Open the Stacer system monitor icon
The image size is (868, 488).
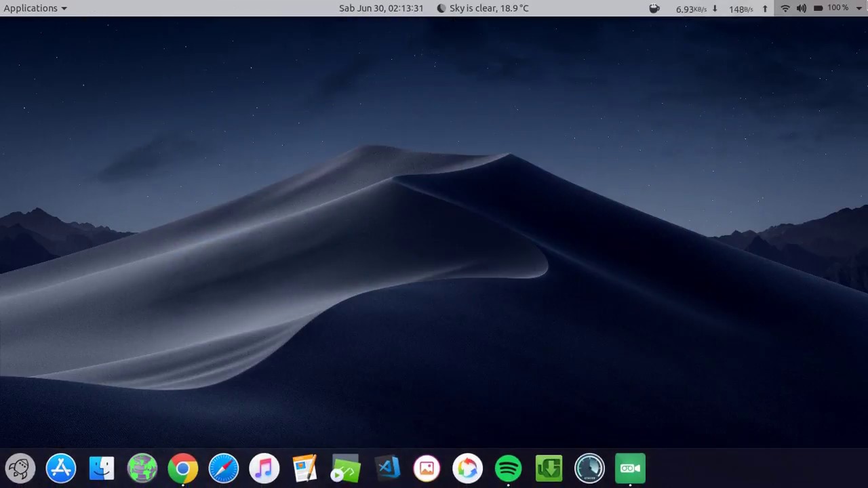(x=590, y=468)
